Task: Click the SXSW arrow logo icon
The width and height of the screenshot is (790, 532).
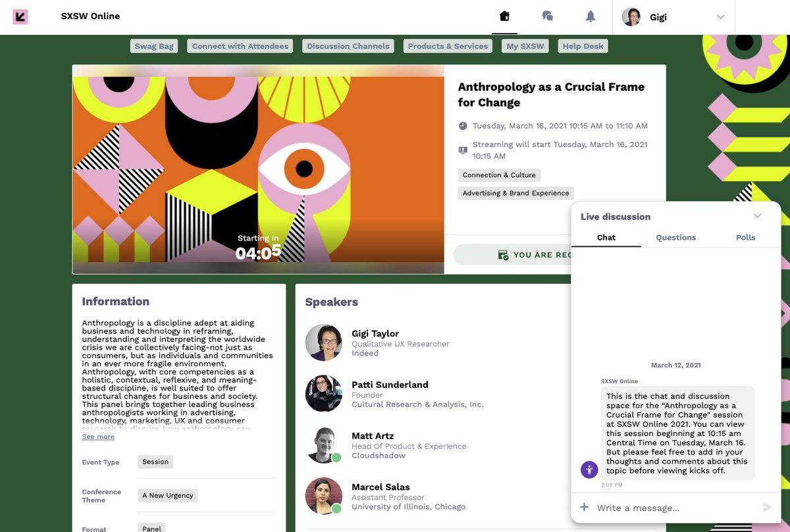Action: click(20, 16)
